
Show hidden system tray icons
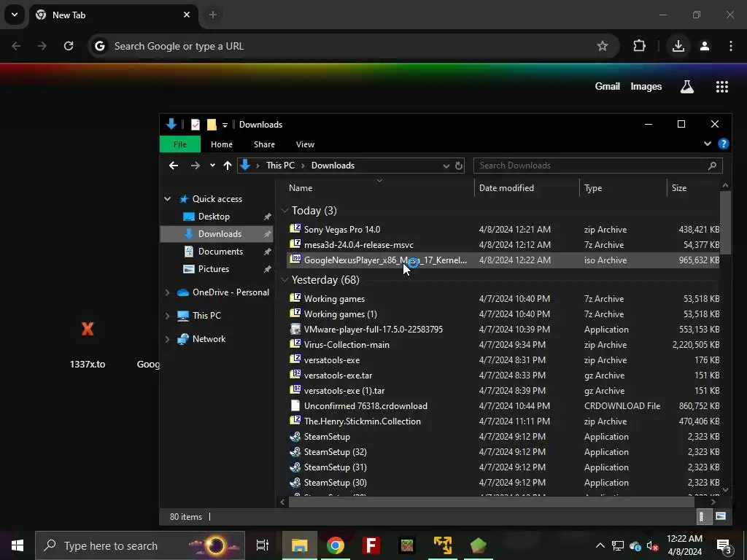[x=600, y=545]
